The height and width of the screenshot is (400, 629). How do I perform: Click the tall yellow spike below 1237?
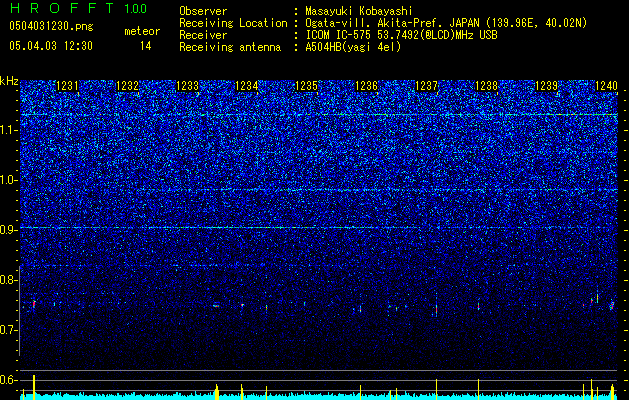pos(436,389)
